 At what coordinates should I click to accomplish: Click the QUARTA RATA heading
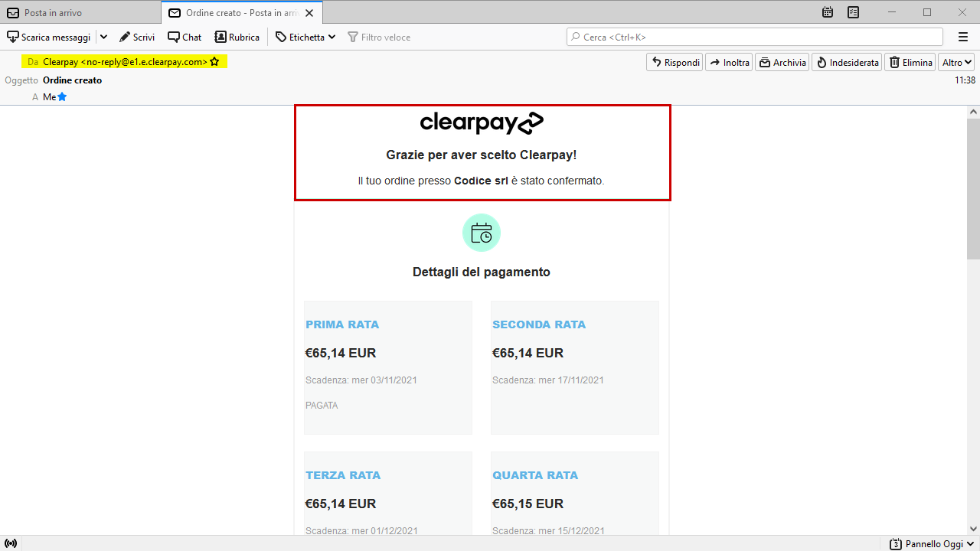[x=535, y=475]
